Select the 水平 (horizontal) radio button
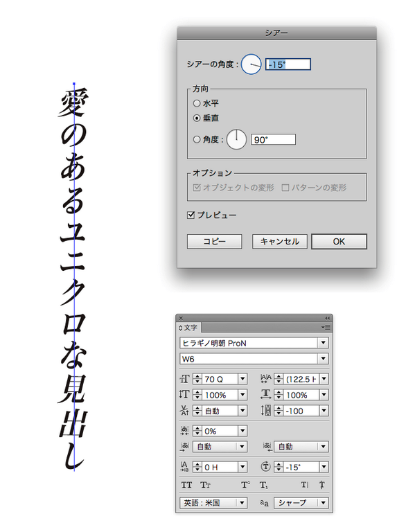 pyautogui.click(x=197, y=103)
